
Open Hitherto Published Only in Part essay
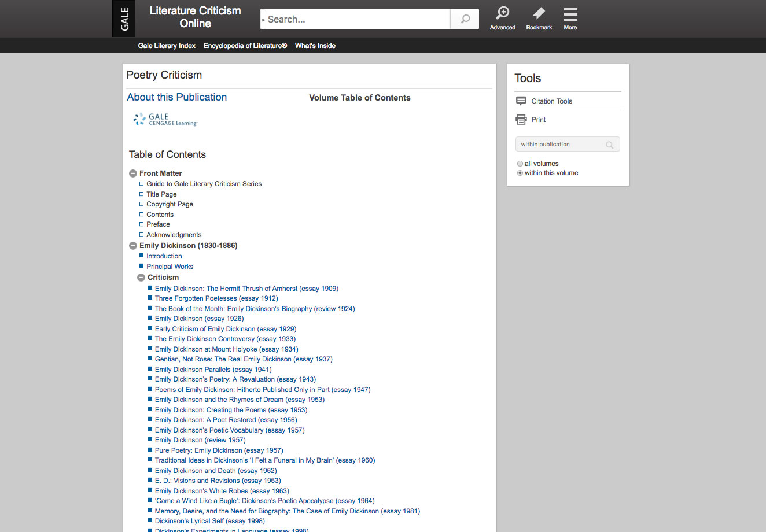point(263,390)
